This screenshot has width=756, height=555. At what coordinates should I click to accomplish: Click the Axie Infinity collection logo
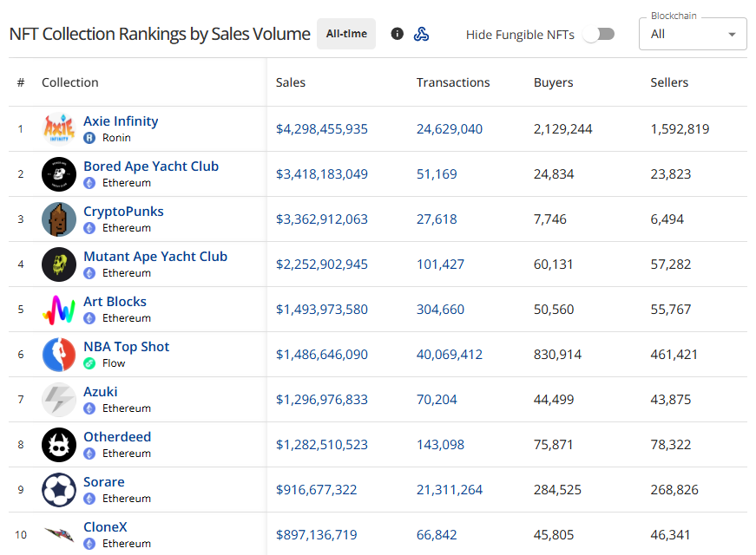click(59, 128)
